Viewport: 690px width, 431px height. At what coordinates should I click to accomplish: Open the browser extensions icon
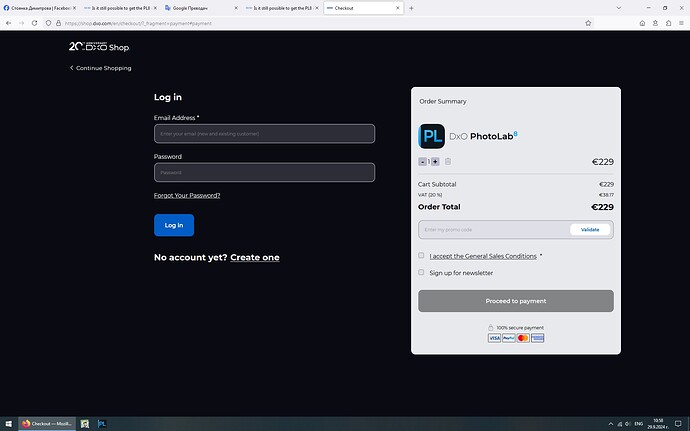(x=668, y=23)
